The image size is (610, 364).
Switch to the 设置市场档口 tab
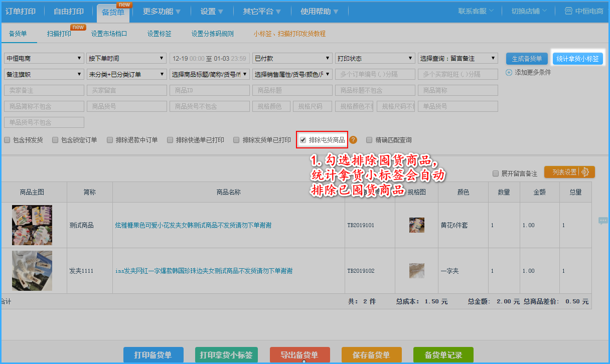pos(109,34)
